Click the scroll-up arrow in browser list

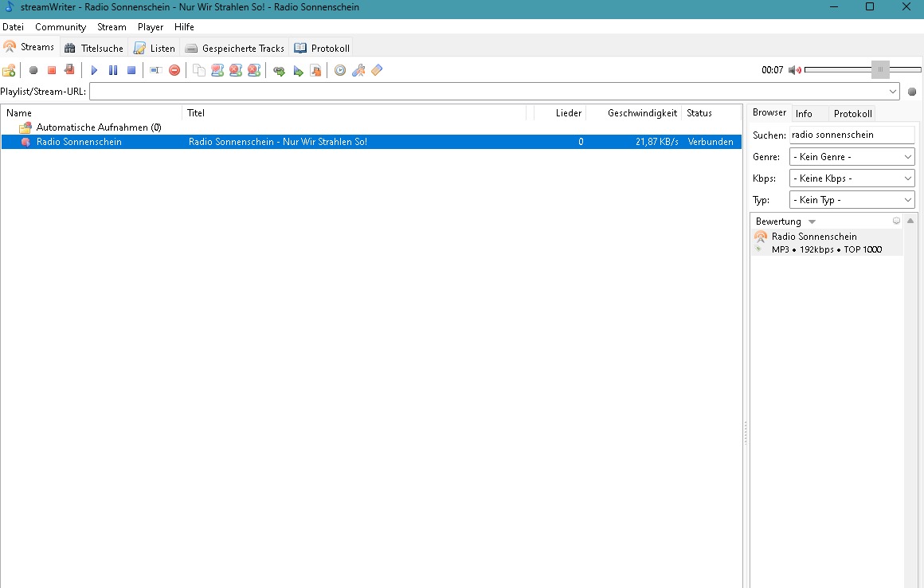pyautogui.click(x=910, y=221)
